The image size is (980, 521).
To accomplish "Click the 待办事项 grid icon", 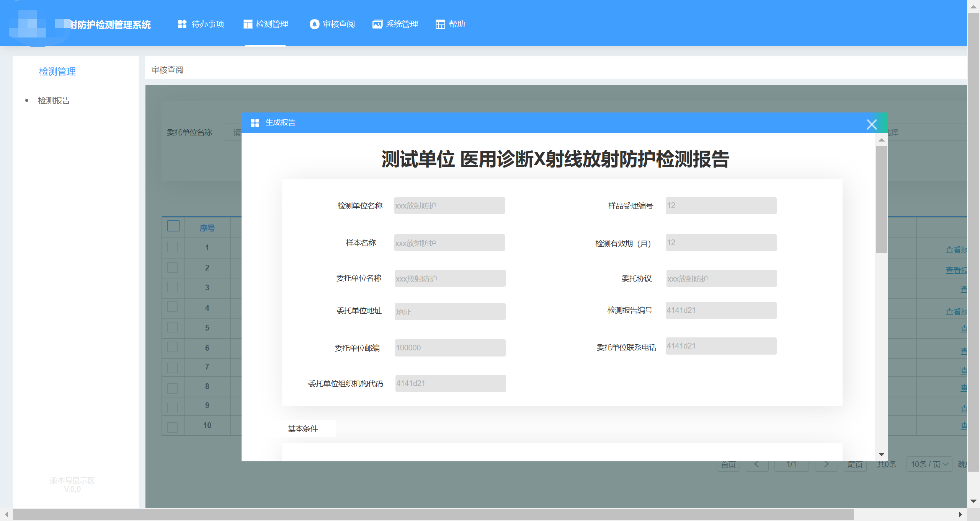I will 182,24.
